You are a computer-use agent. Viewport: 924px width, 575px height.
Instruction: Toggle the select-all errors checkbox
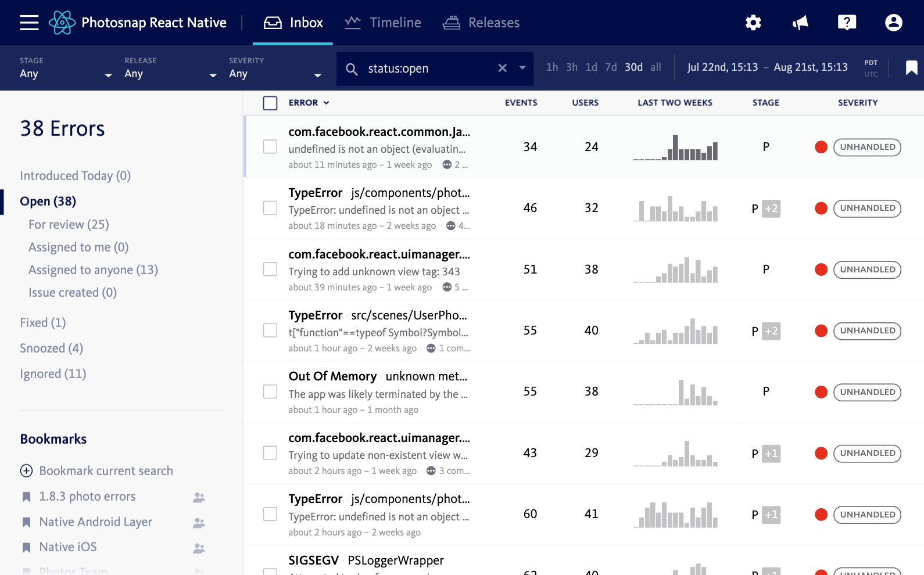pos(270,103)
